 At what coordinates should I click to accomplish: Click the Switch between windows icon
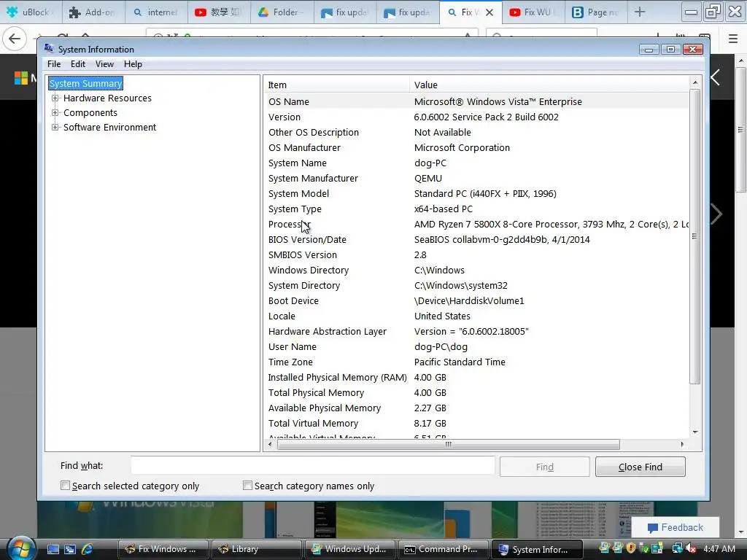pos(70,549)
